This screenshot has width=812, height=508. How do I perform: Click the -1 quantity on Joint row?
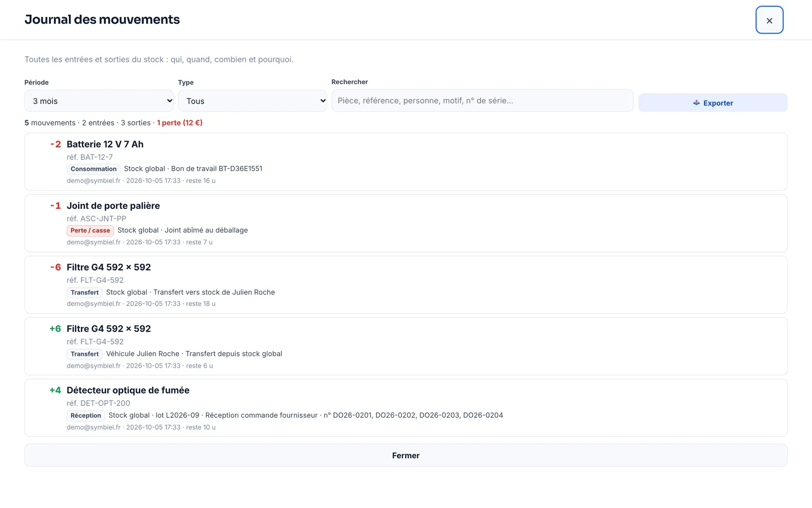pos(56,206)
